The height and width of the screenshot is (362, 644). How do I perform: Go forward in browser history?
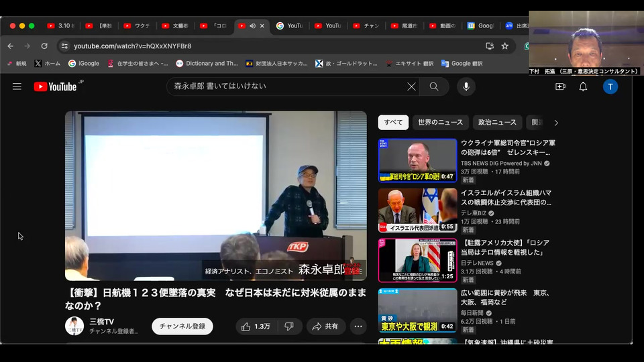point(27,46)
